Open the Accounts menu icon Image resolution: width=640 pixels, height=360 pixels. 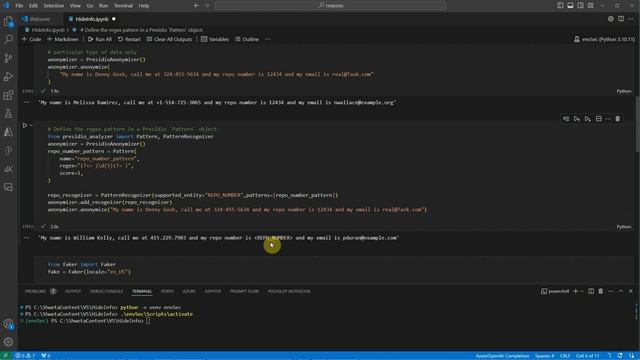[8, 324]
